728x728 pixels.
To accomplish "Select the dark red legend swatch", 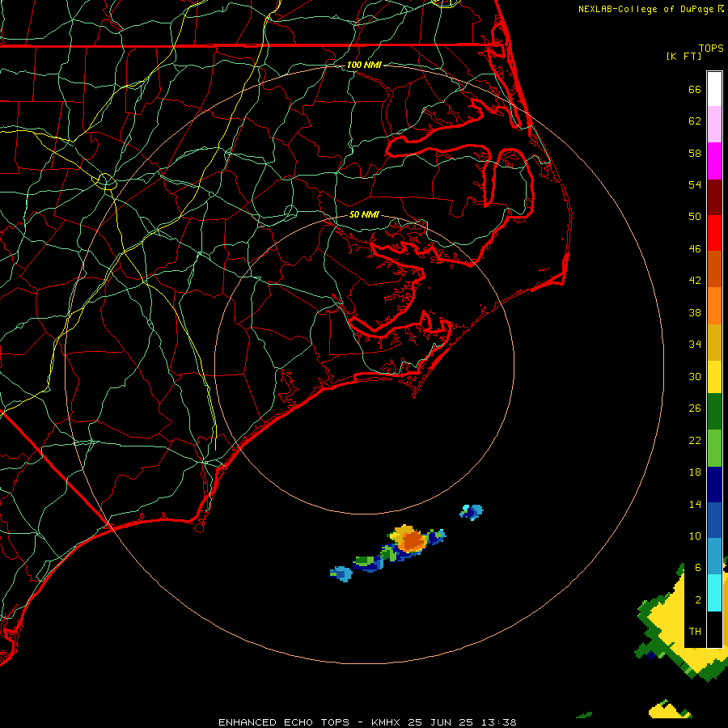I will [x=714, y=197].
